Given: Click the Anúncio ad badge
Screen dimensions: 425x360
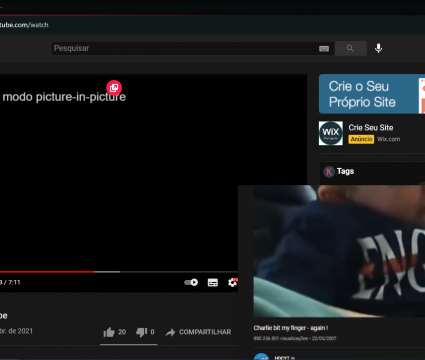Looking at the screenshot, I should 361,139.
